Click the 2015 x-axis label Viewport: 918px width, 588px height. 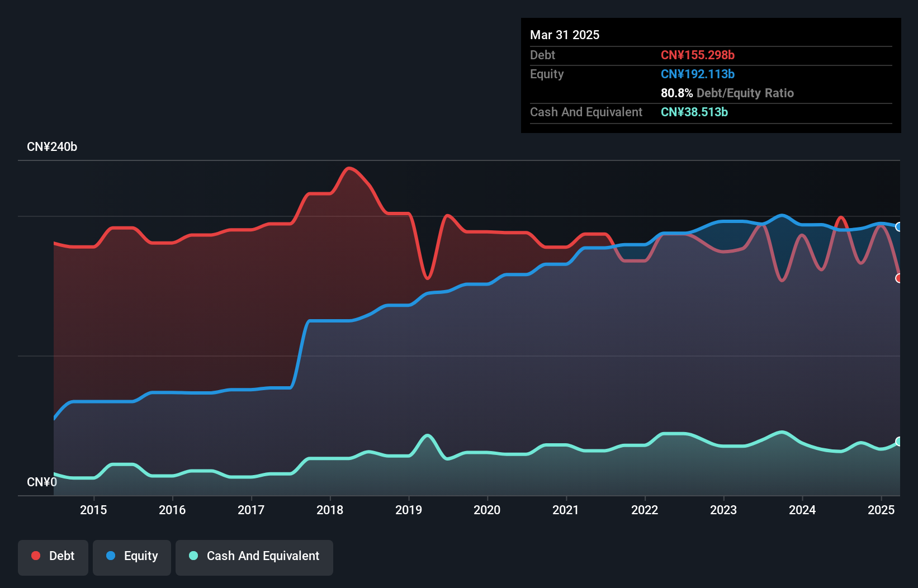pyautogui.click(x=93, y=510)
